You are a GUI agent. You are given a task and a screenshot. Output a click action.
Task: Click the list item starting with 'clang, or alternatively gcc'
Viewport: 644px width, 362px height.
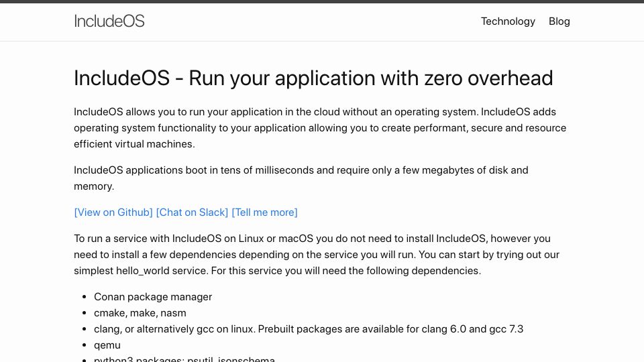309,328
